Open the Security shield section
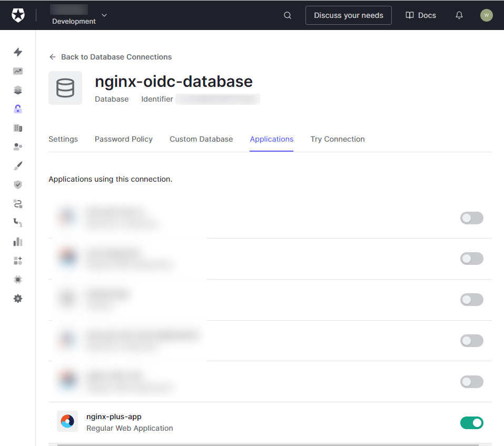Viewport: 504px width, 446px height. point(17,185)
